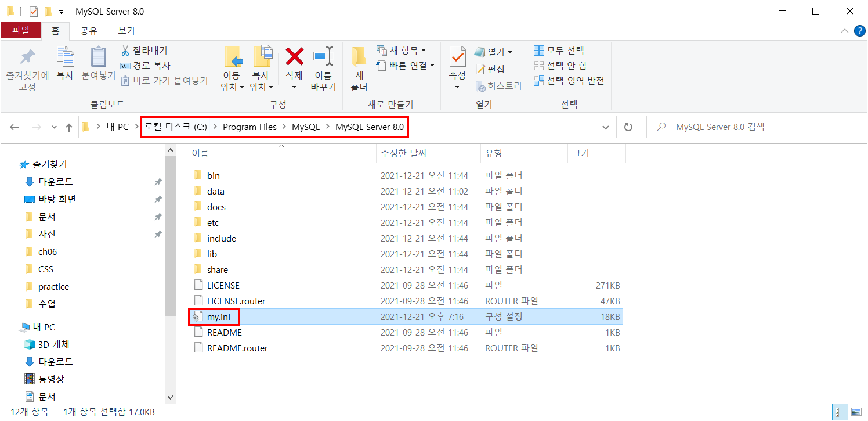Click 선택 안 함 (Select none)

click(x=560, y=66)
